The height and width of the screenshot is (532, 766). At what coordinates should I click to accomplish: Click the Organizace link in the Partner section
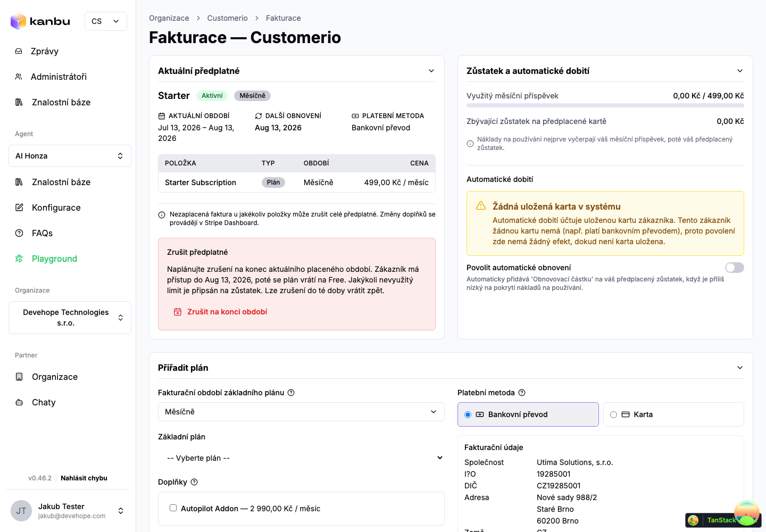pos(55,377)
